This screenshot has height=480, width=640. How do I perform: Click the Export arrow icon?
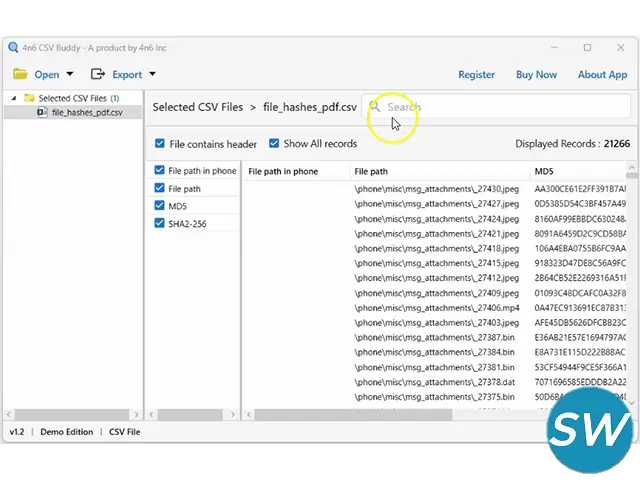coord(98,74)
